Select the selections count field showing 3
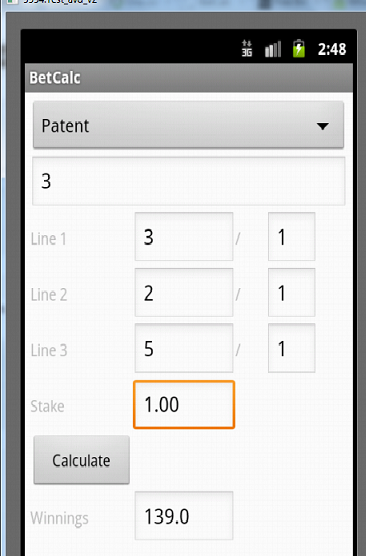366x556 pixels. pos(189,181)
